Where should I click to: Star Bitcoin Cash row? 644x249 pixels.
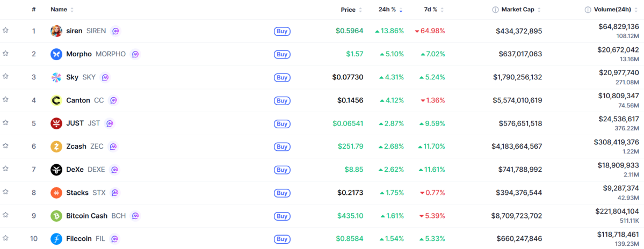click(x=5, y=215)
